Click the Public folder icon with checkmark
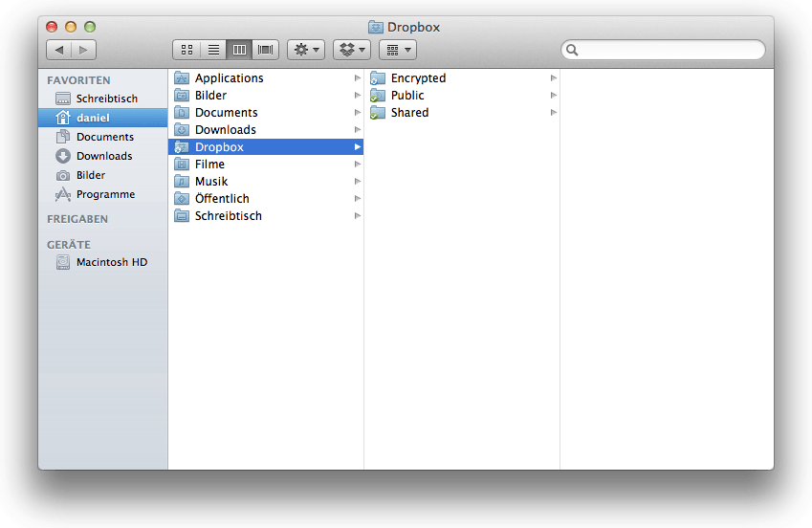 (378, 96)
